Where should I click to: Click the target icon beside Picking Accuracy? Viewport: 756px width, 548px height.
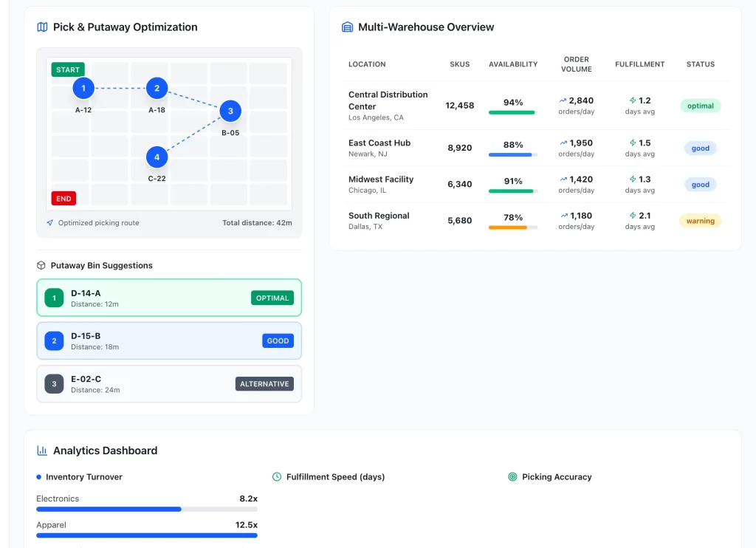(x=512, y=477)
